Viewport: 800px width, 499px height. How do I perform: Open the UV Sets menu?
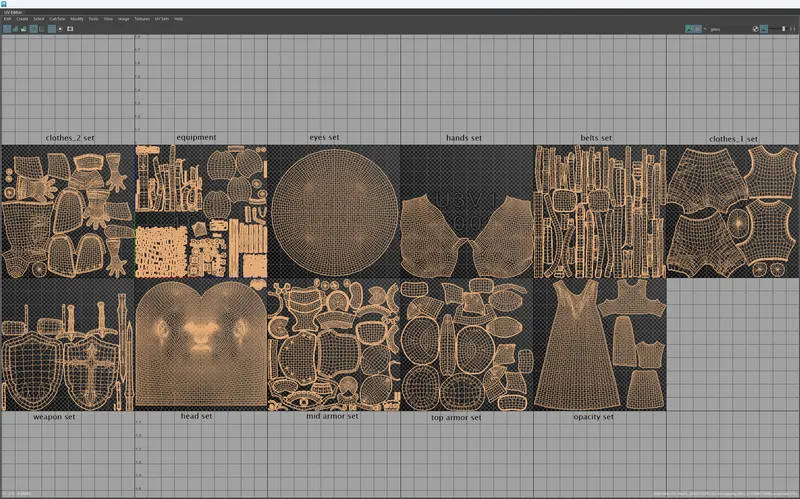point(162,19)
